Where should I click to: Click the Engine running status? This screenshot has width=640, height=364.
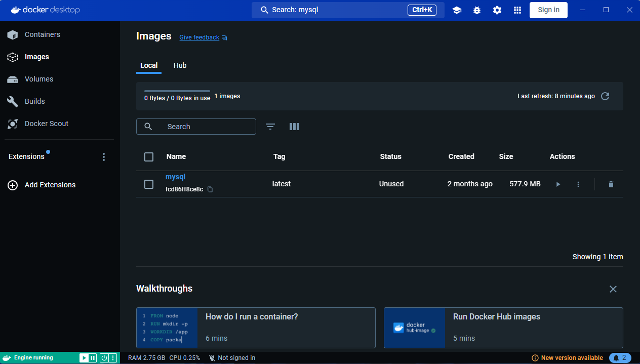point(33,358)
